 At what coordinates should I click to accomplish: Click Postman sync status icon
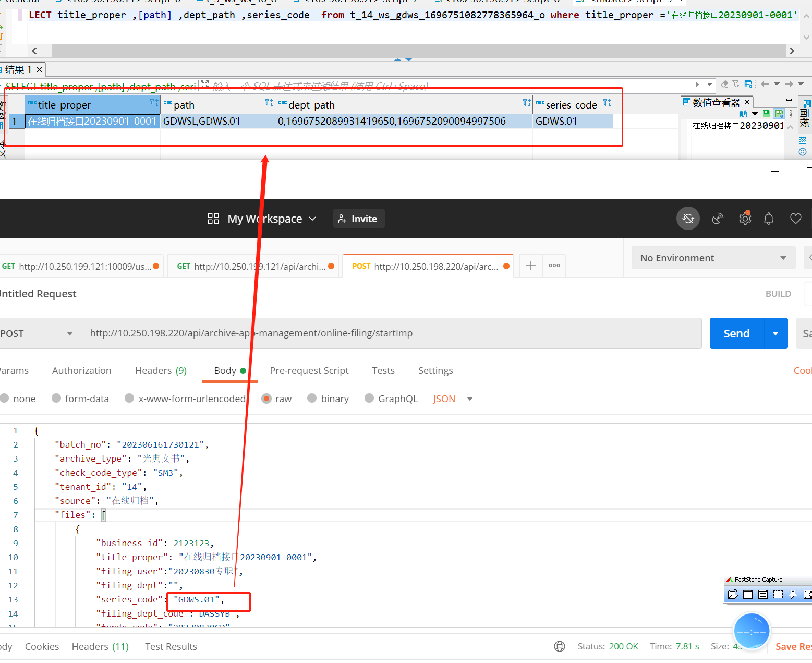point(688,219)
